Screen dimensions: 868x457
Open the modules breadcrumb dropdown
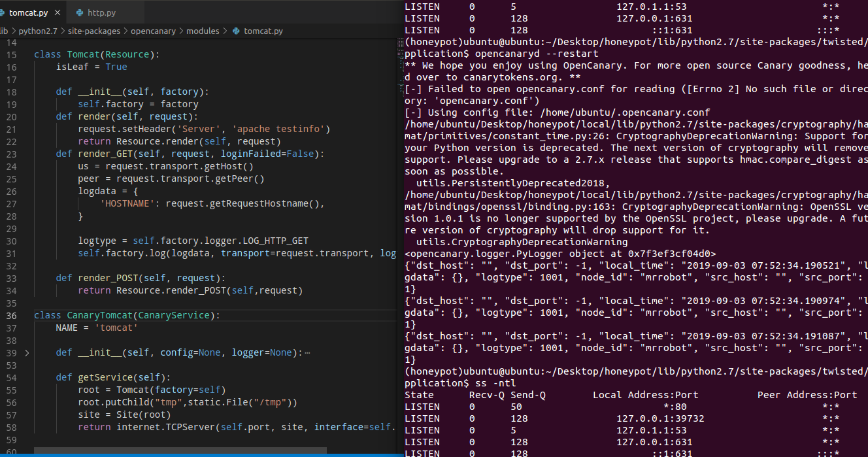coord(203,31)
